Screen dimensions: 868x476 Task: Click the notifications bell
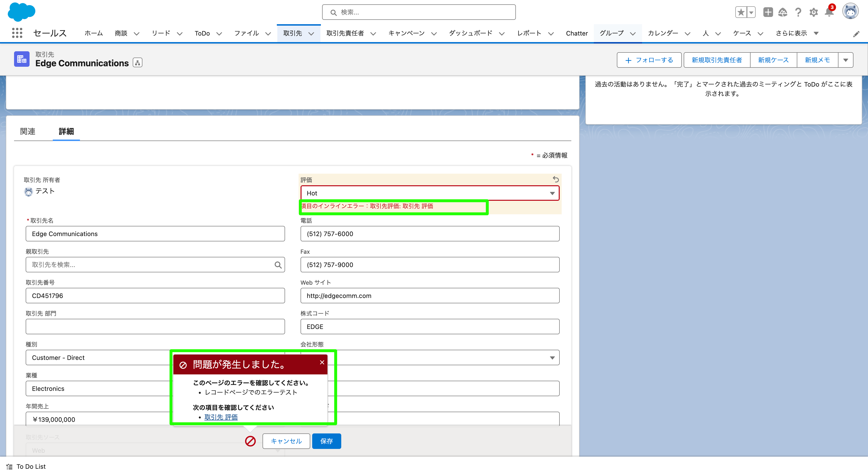[829, 12]
